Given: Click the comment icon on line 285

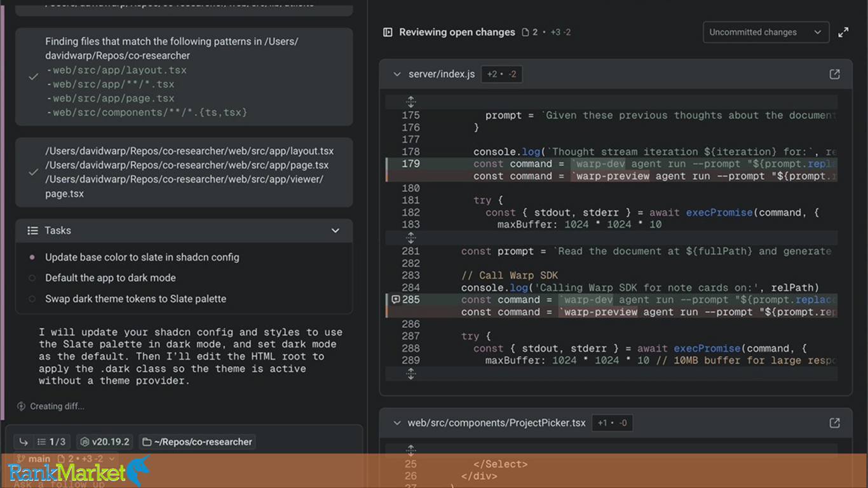Looking at the screenshot, I should tap(395, 299).
